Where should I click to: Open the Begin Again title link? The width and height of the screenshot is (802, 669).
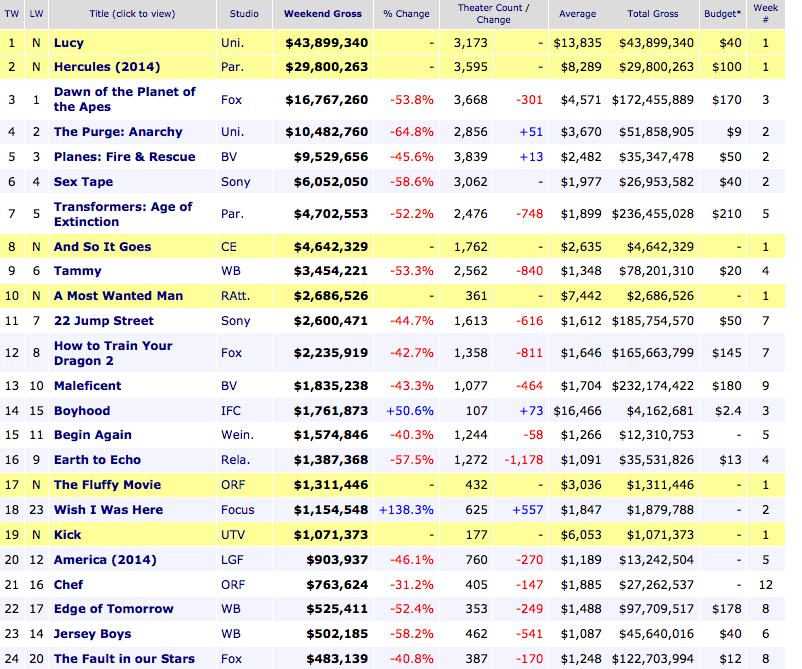tap(93, 435)
